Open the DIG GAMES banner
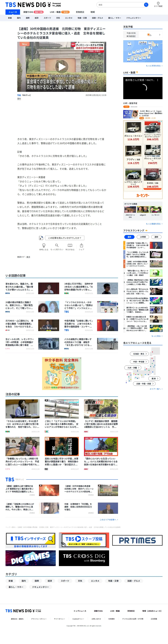Image resolution: width=168 pixels, height=644 pixels. pos(30,558)
